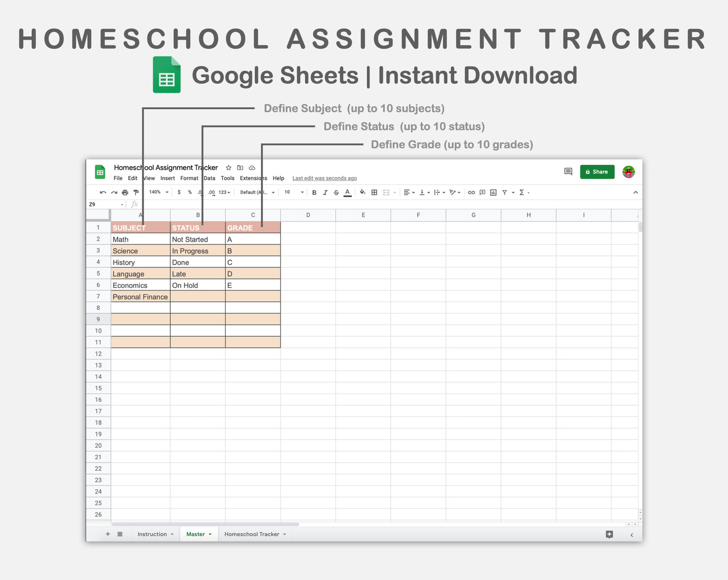Click the Share button
The height and width of the screenshot is (580, 728).
click(x=597, y=172)
